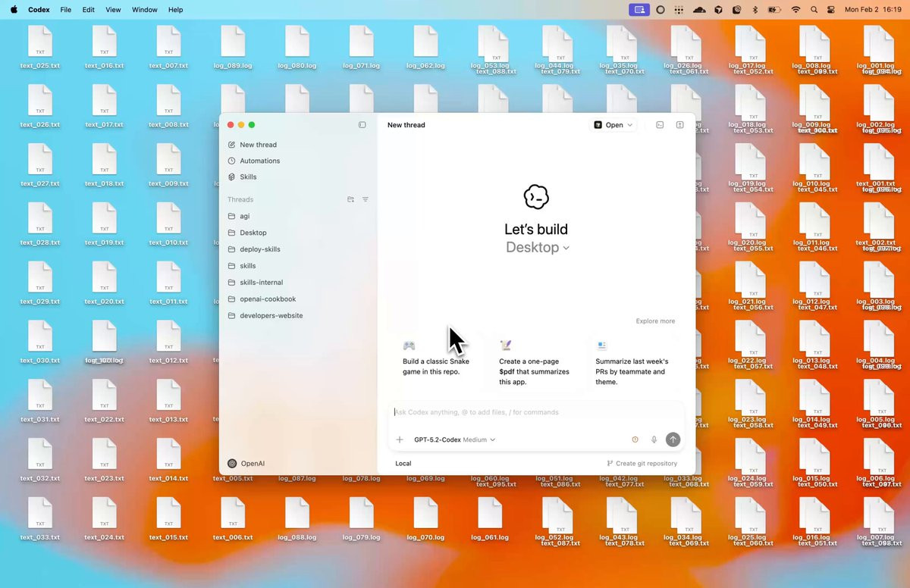Screen dimensions: 910x588
Task: Expand the skills-internal folder
Action: pos(298,283)
